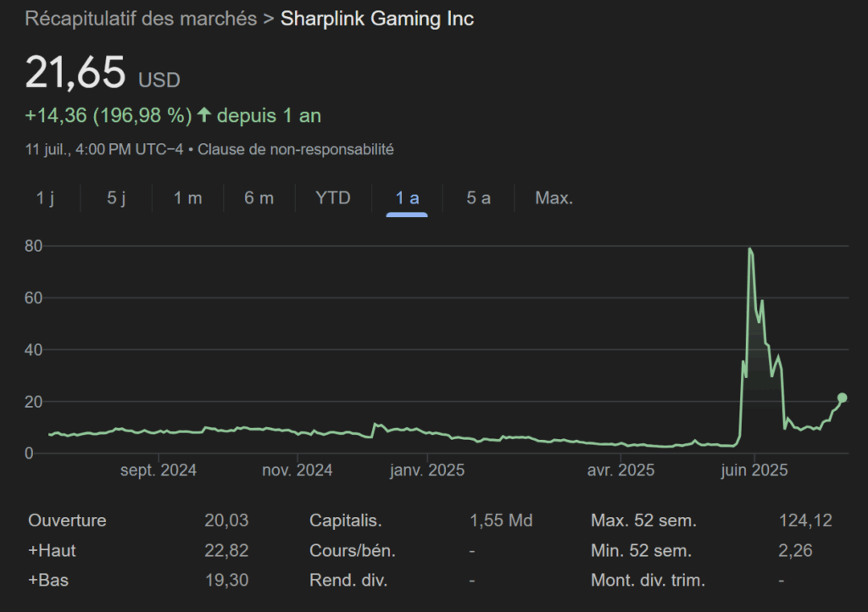
Task: Open Récapitulatif des marchés breadcrumb link
Action: click(x=142, y=19)
